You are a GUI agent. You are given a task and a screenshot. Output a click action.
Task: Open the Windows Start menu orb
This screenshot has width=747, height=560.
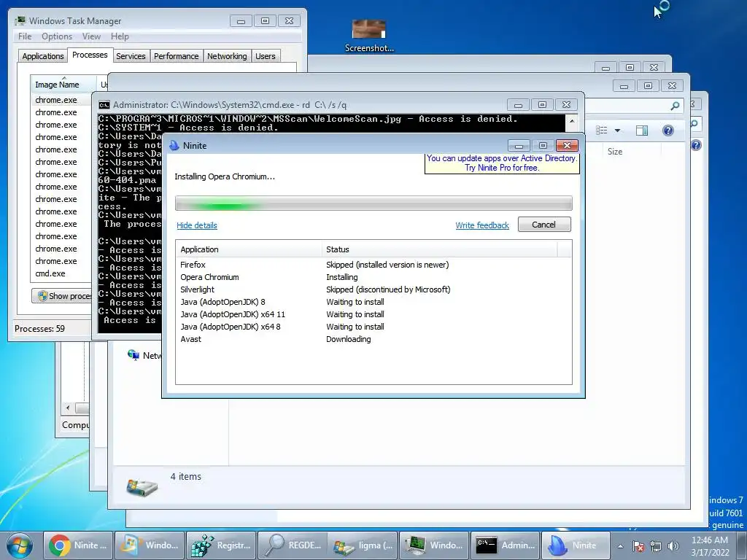20,545
